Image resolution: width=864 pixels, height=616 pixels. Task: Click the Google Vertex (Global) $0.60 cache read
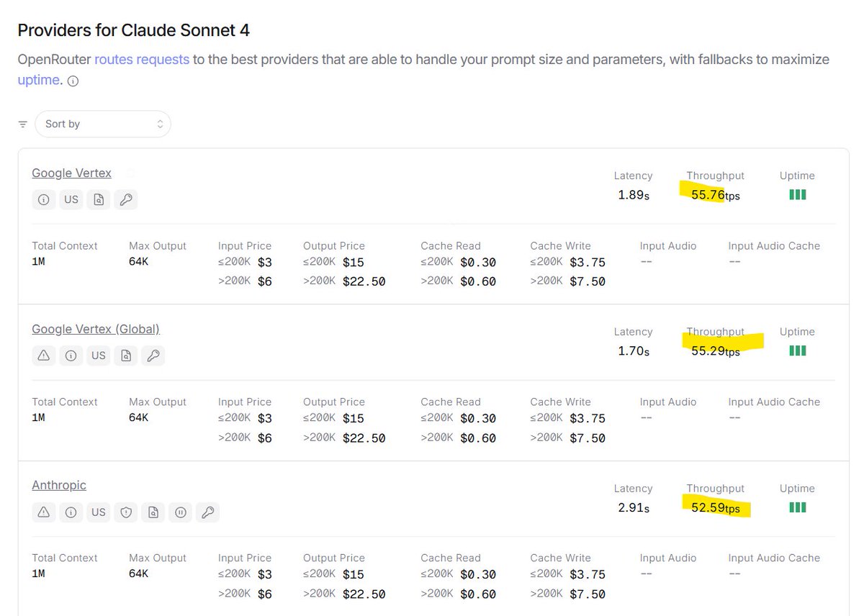478,438
